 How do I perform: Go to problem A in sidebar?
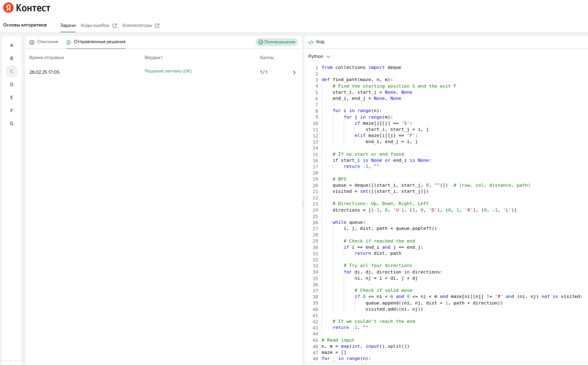tap(12, 45)
